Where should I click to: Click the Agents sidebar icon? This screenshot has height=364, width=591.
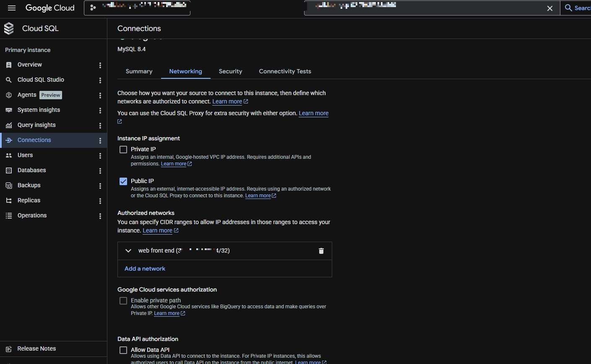click(x=9, y=95)
